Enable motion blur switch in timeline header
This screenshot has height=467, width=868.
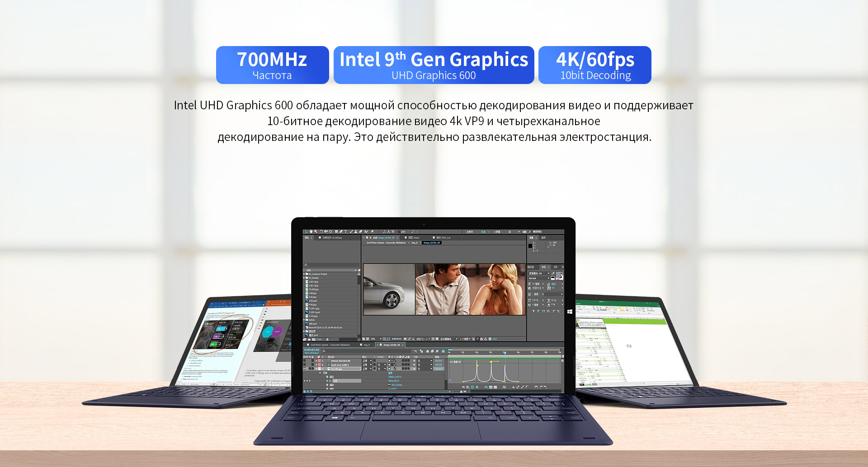tap(437, 351)
